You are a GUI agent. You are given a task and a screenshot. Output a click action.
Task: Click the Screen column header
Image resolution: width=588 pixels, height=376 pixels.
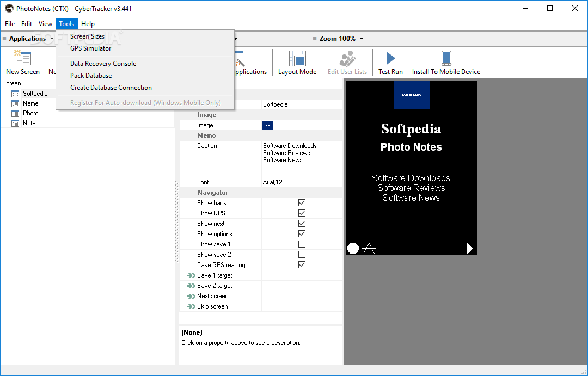pos(11,83)
